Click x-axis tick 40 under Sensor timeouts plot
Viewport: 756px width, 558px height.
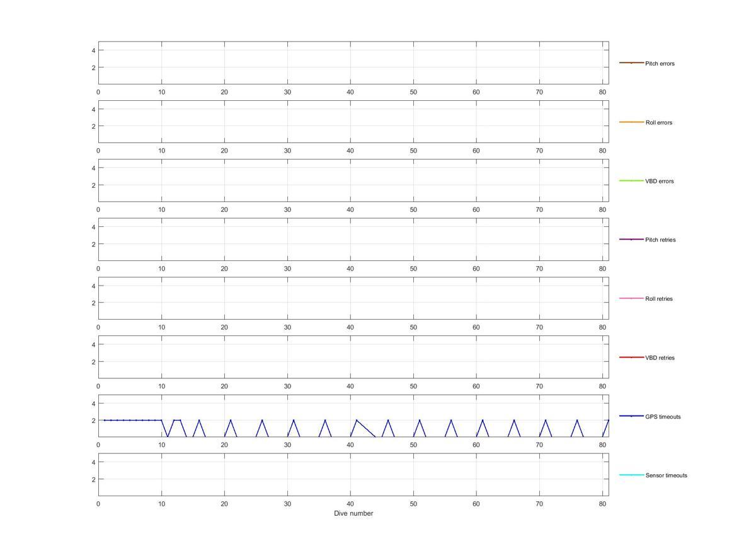click(350, 504)
